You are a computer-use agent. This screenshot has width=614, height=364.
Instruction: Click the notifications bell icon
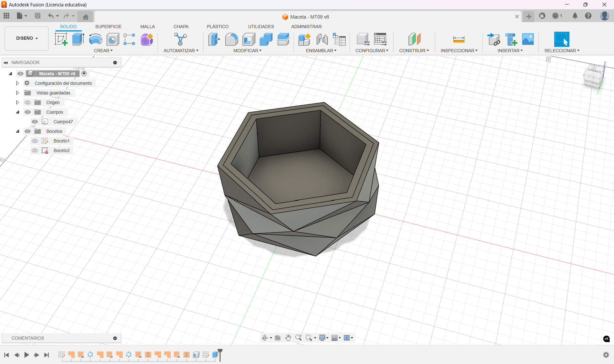(x=575, y=16)
